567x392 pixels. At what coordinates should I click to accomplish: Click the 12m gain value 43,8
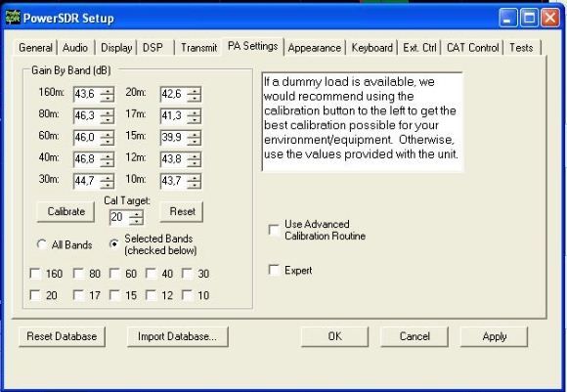[x=174, y=159]
